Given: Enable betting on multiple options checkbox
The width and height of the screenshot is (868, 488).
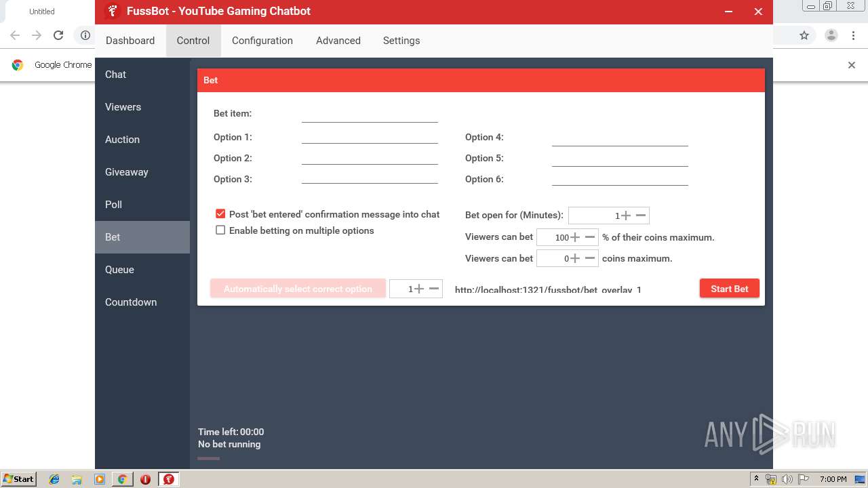Looking at the screenshot, I should [x=220, y=230].
